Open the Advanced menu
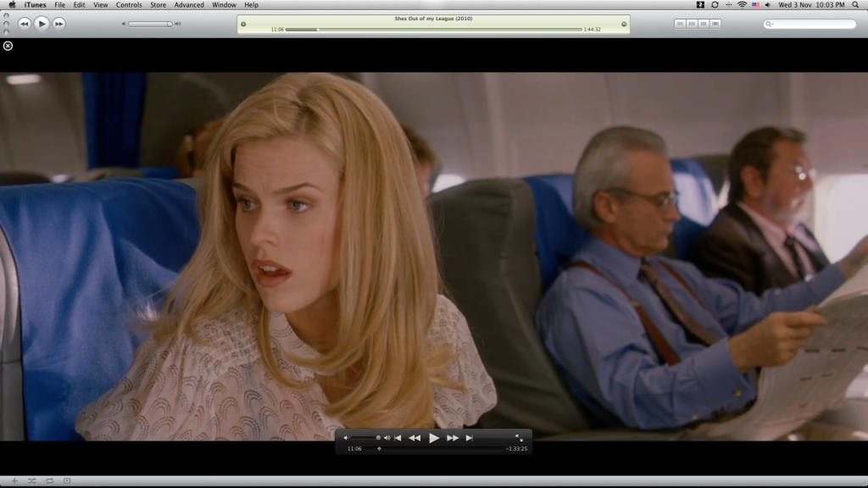868x488 pixels. [189, 5]
